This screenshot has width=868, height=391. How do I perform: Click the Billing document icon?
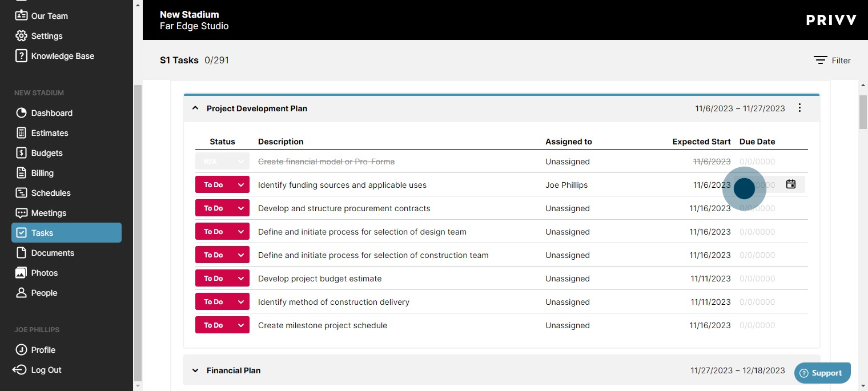click(21, 173)
